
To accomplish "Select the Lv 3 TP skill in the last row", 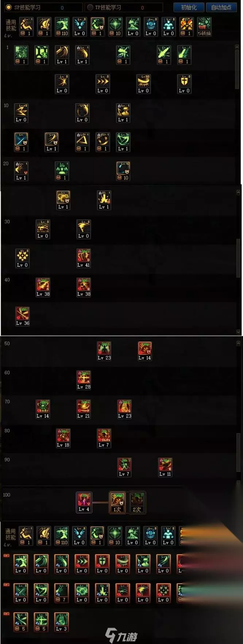I will pyautogui.click(x=61, y=622).
